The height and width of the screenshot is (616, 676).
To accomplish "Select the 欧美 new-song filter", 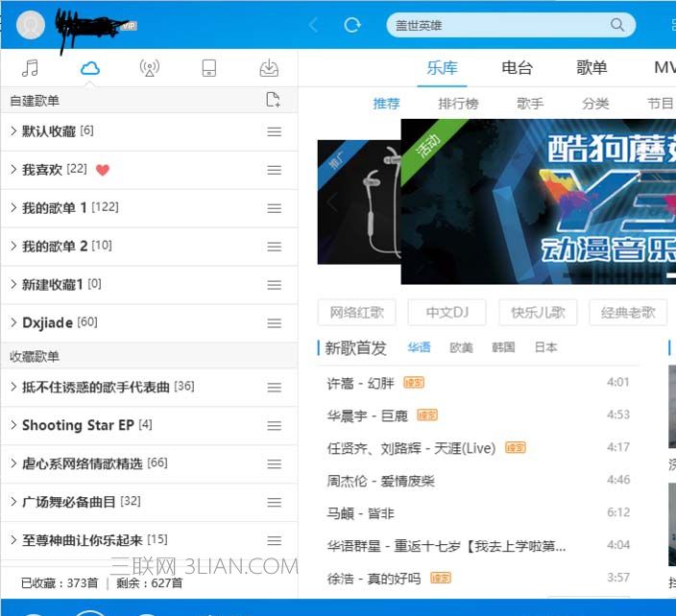I will pos(461,347).
